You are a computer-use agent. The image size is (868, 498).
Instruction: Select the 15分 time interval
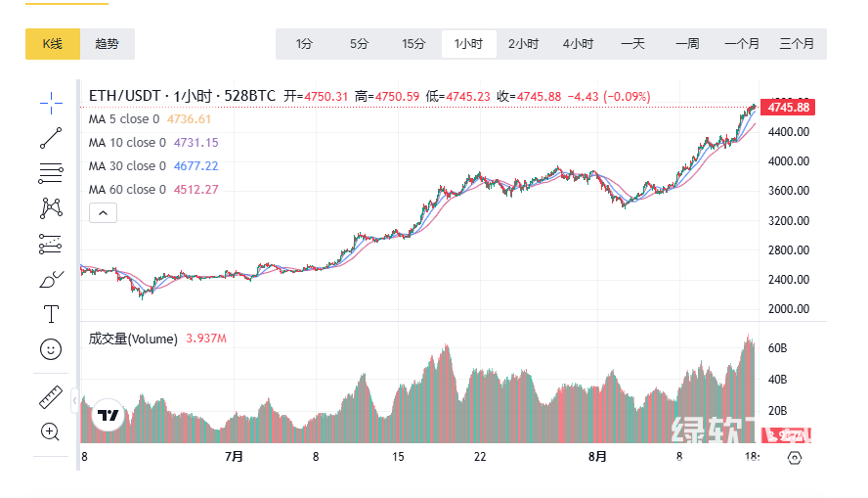[413, 44]
